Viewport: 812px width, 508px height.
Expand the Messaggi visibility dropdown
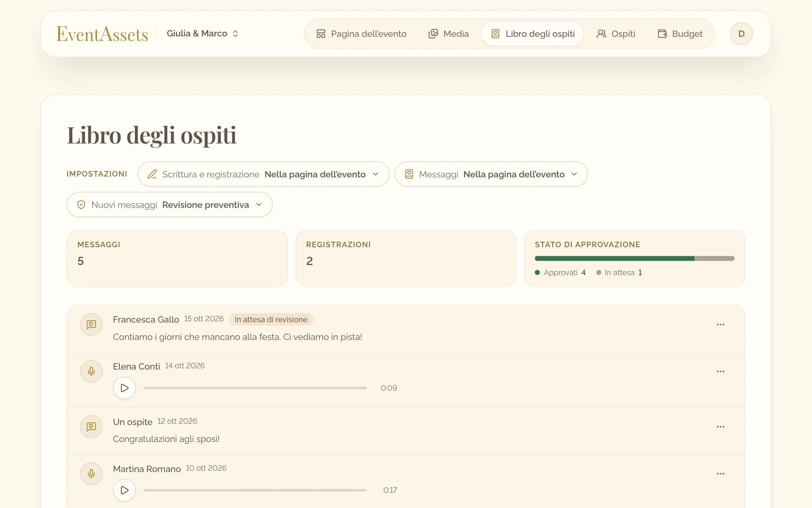(x=491, y=174)
